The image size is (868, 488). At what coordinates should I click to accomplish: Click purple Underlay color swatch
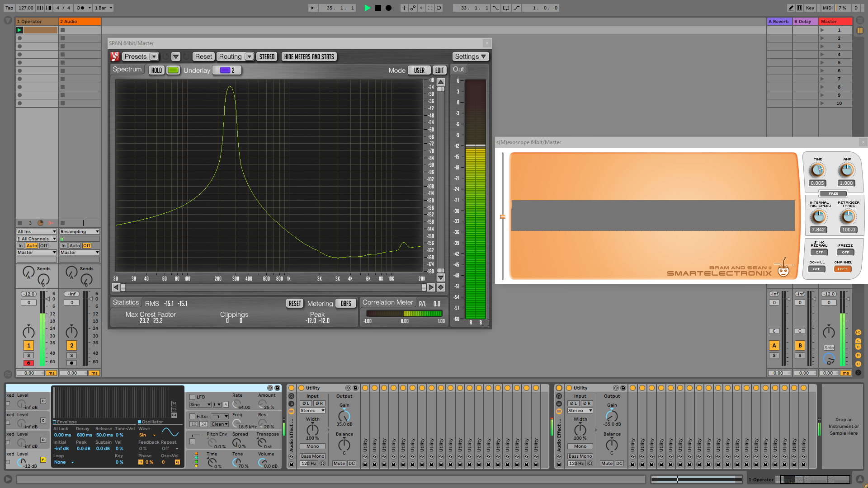pyautogui.click(x=225, y=70)
